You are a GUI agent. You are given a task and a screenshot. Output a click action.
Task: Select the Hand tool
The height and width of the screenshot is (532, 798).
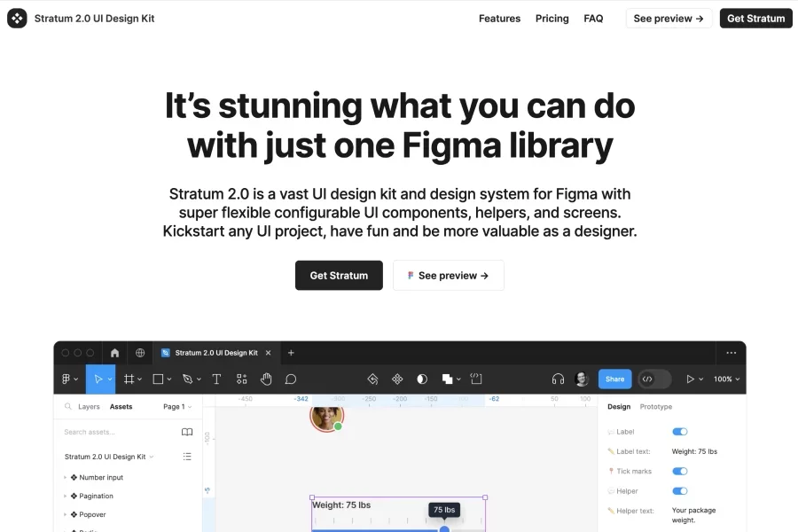tap(266, 379)
